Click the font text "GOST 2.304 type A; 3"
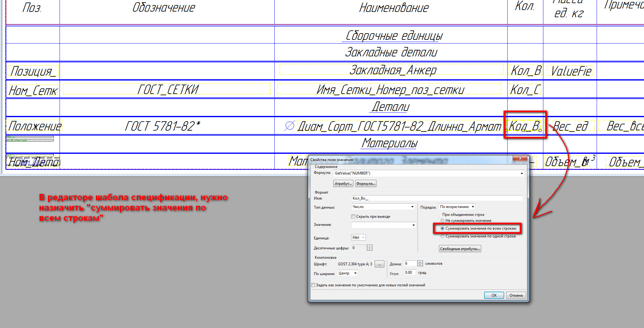The image size is (644, 328). [355, 264]
